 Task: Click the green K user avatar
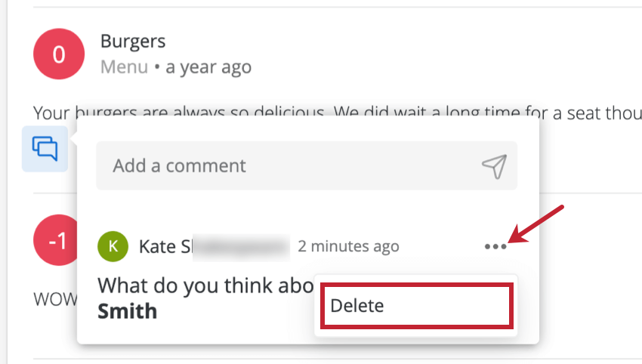pos(113,246)
